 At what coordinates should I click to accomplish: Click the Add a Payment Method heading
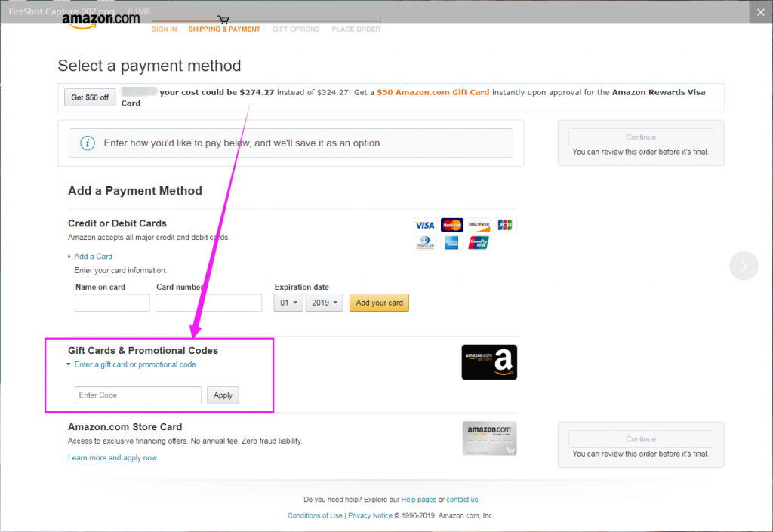click(135, 191)
